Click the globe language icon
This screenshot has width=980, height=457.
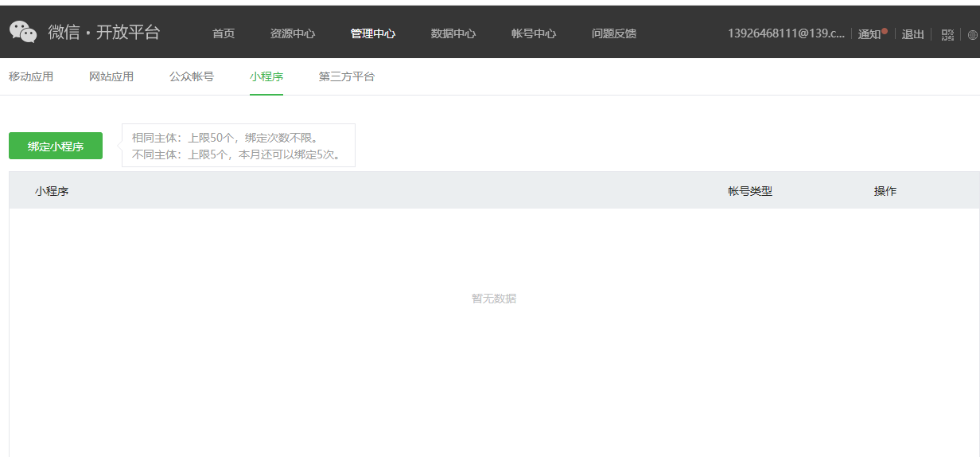pos(973,34)
